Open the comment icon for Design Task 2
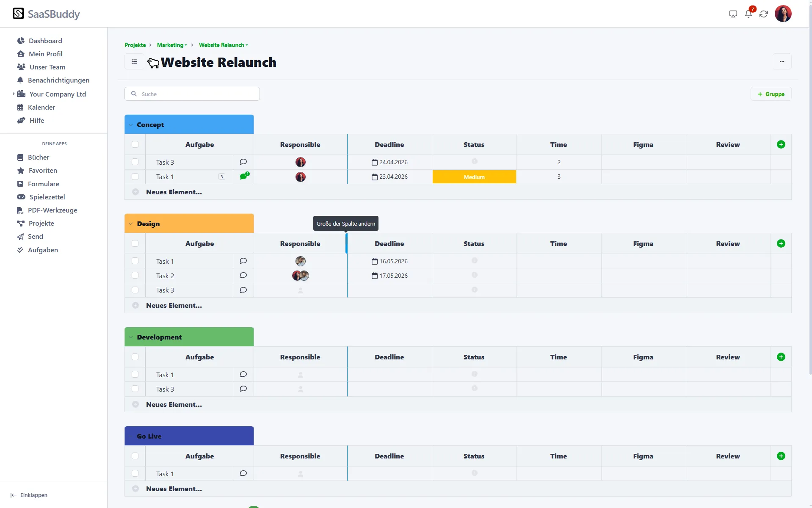The image size is (812, 508). [x=243, y=276]
